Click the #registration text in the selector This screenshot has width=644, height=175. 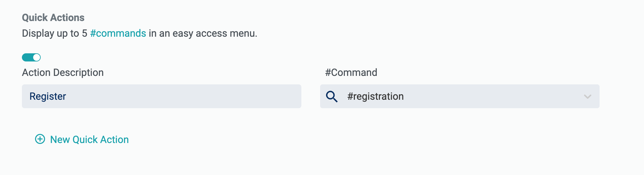(376, 96)
